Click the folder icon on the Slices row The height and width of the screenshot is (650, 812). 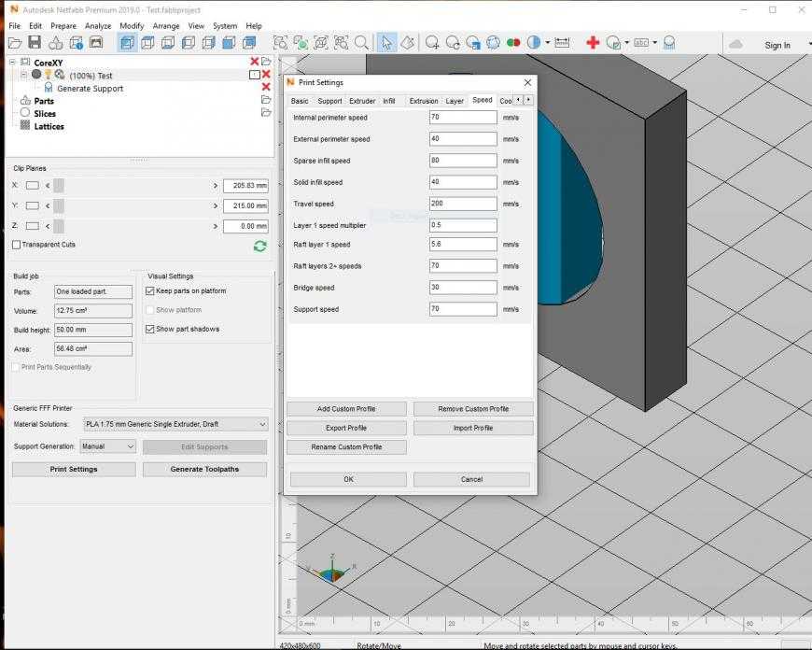(x=266, y=112)
